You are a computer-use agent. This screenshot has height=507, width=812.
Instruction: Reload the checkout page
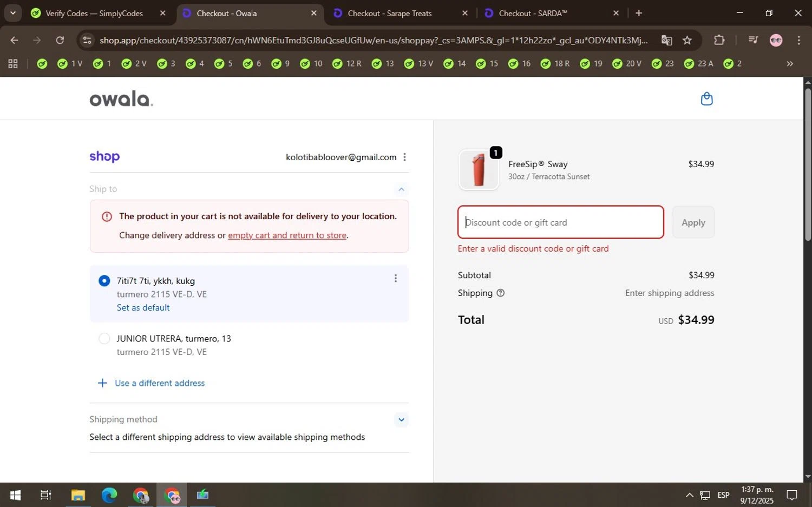(60, 40)
